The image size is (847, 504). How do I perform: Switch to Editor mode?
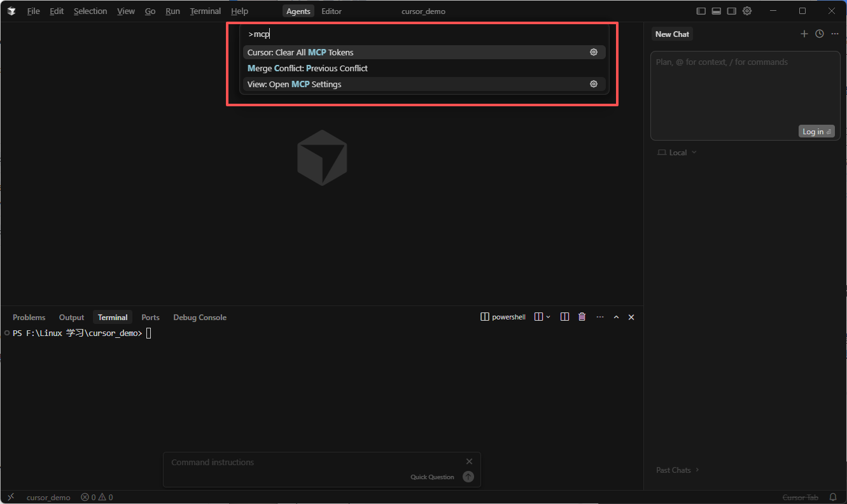pos(332,11)
